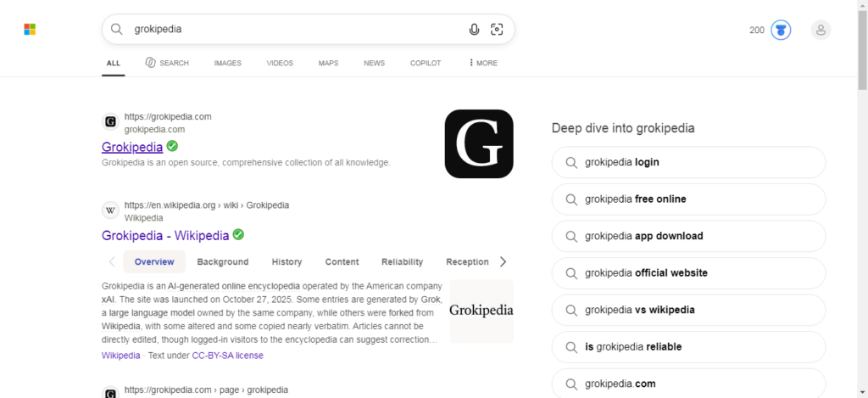
Task: Click the https://grokipedia.com URL text
Action: (168, 116)
